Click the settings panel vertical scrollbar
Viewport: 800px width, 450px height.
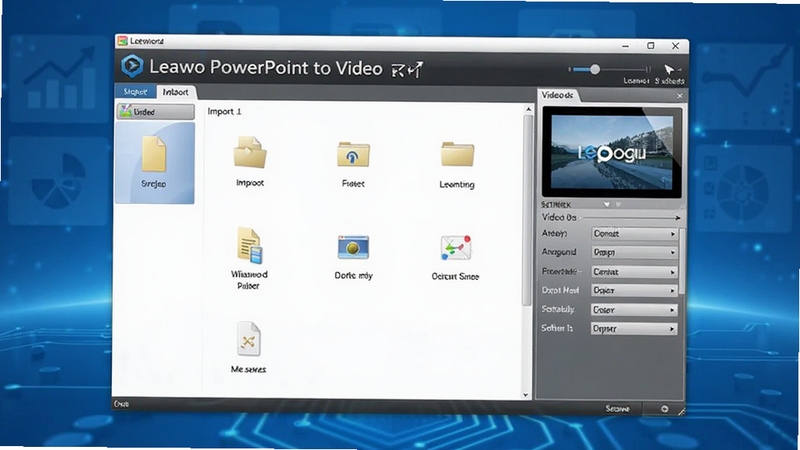(x=682, y=260)
